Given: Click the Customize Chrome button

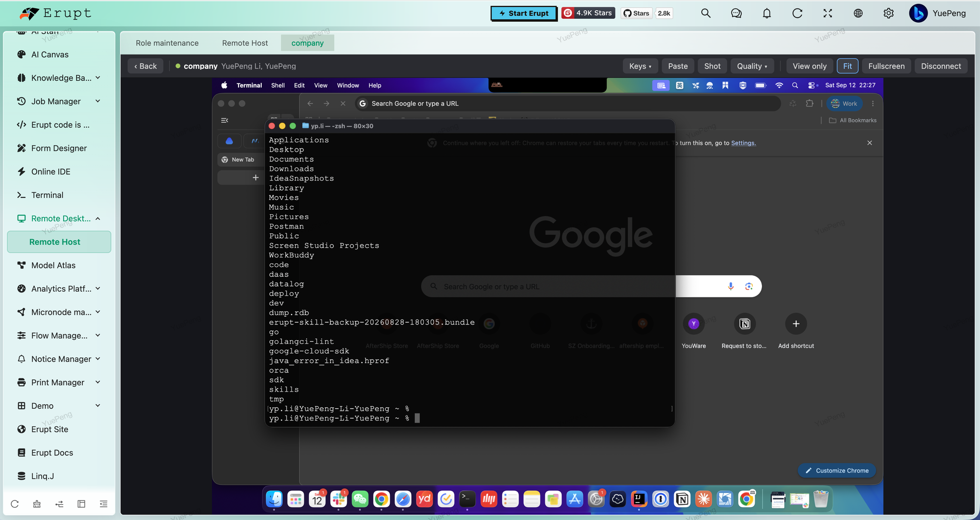Looking at the screenshot, I should (837, 470).
